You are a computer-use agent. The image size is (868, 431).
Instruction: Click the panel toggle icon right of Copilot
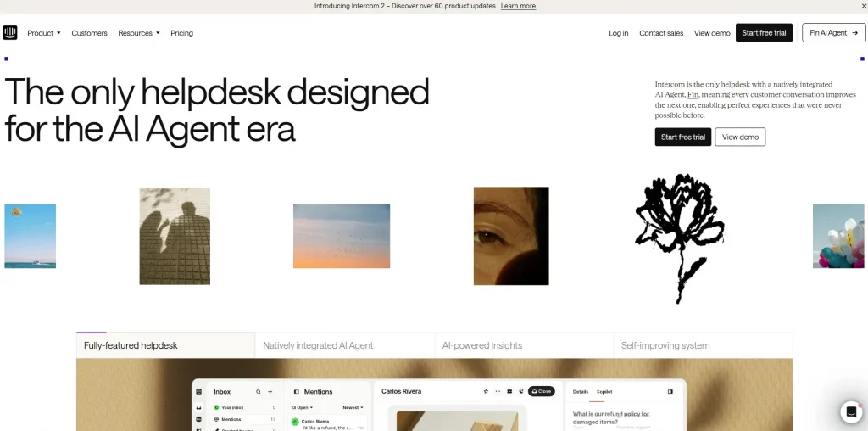coord(670,392)
